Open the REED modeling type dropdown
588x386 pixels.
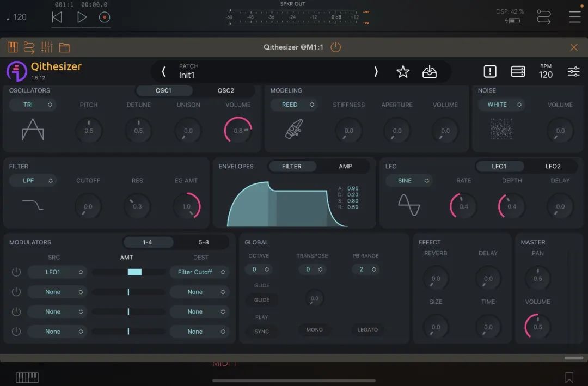tap(293, 105)
